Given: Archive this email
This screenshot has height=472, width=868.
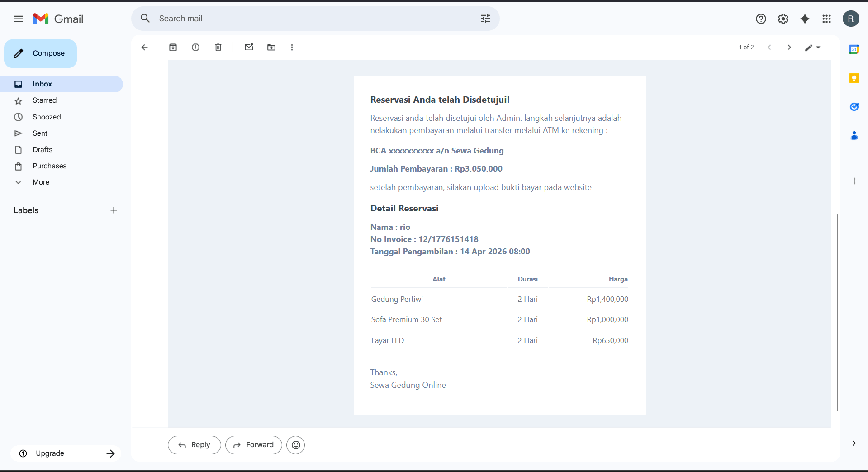Looking at the screenshot, I should (173, 47).
